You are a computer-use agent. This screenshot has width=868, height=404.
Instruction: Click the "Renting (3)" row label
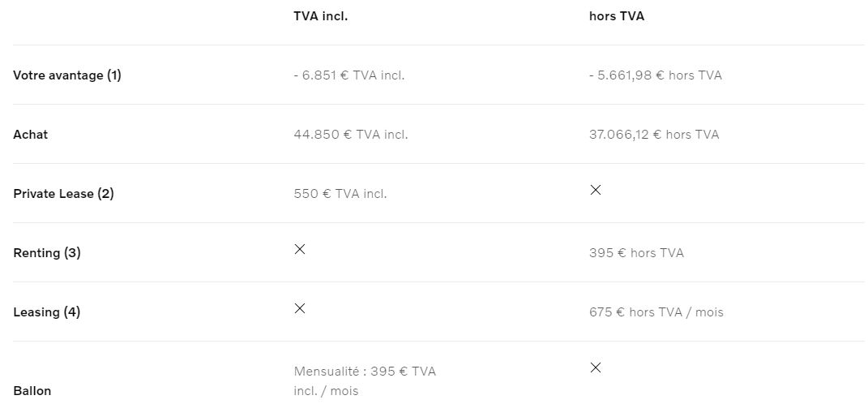coord(47,253)
